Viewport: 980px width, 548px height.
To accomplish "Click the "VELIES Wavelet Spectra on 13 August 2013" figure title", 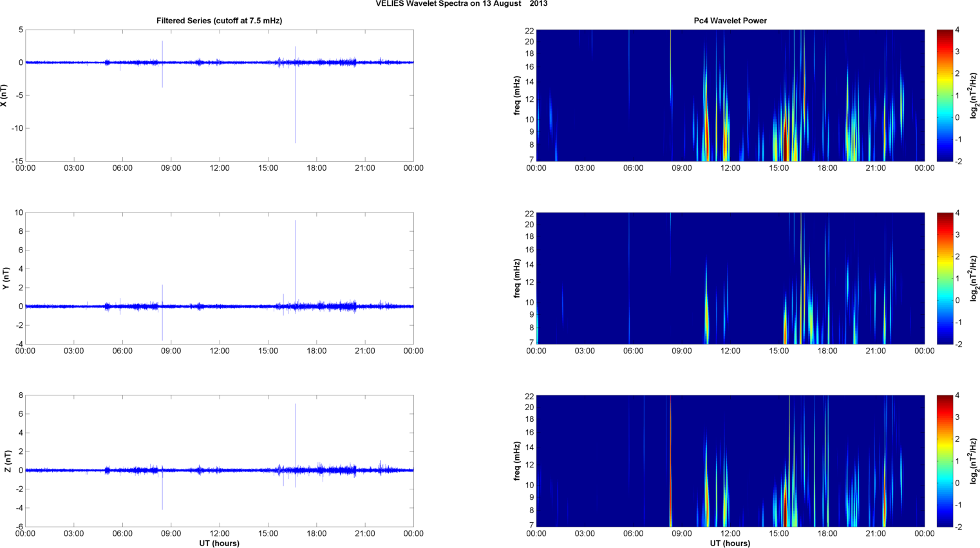I will (462, 4).
